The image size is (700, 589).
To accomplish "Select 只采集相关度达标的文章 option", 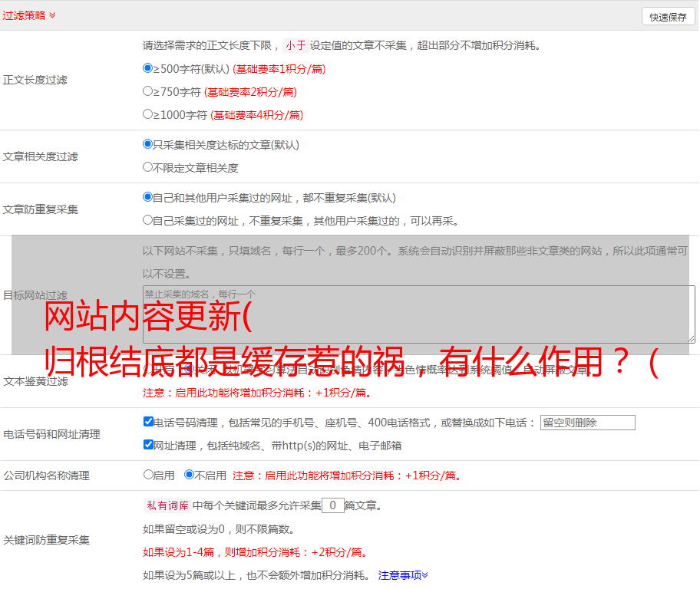I will coord(148,144).
